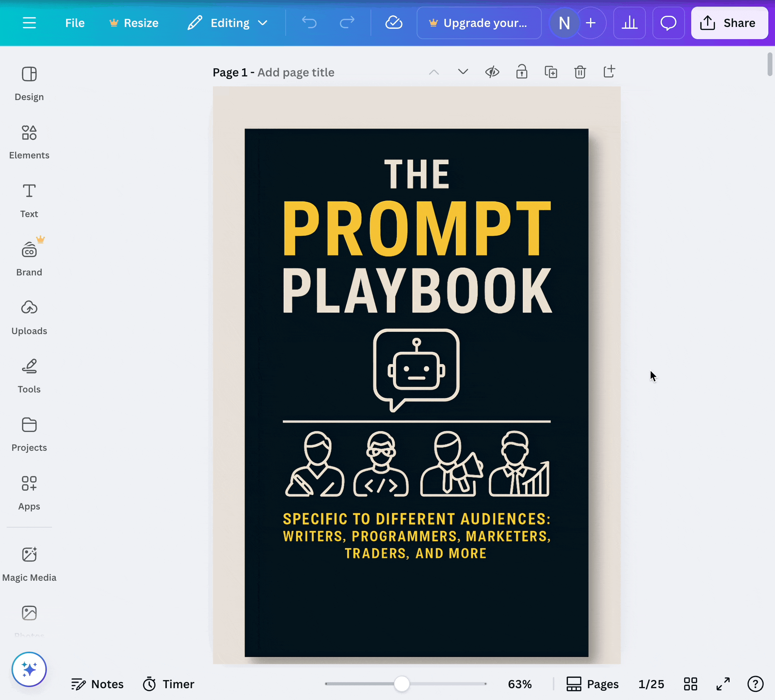Open the comments speech bubble icon
The image size is (775, 700).
[x=668, y=23]
